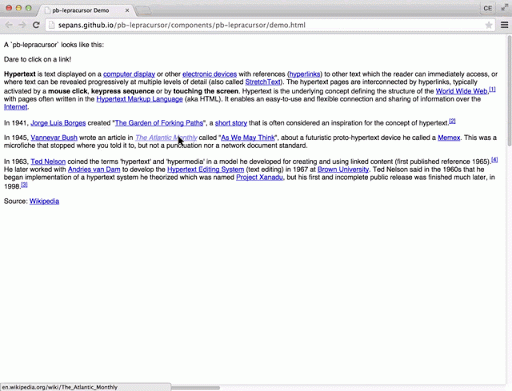Open the Vannevar Bush link
The height and width of the screenshot is (391, 512).
pos(54,138)
